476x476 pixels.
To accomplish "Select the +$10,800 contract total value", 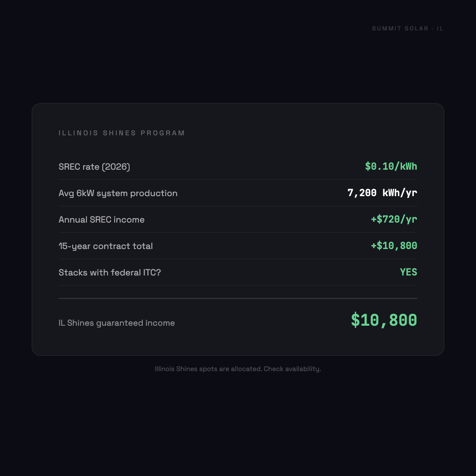I will pyautogui.click(x=394, y=246).
